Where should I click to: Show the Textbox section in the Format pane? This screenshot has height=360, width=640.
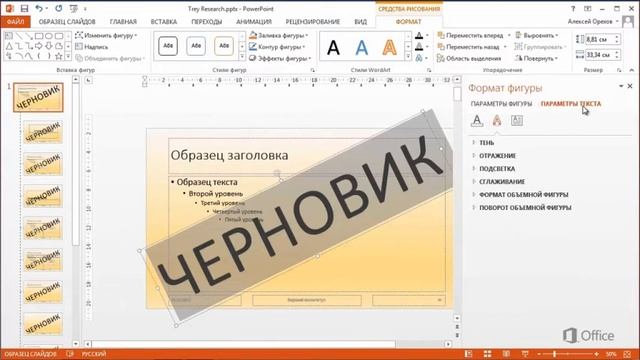click(x=517, y=120)
